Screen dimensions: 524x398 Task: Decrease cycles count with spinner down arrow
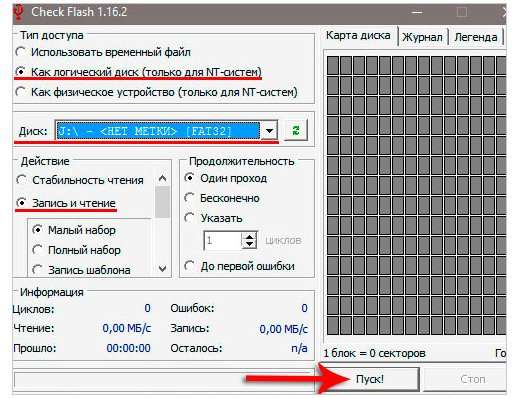249,245
